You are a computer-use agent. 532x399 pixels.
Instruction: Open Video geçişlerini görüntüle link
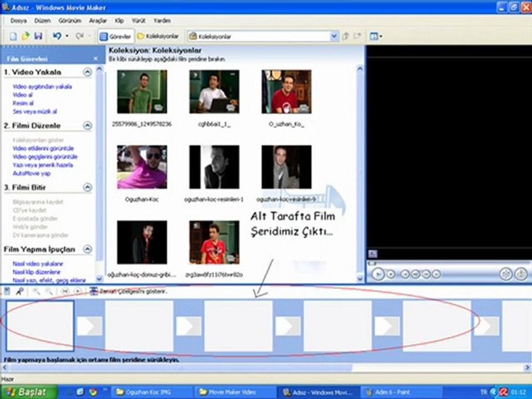[45, 157]
